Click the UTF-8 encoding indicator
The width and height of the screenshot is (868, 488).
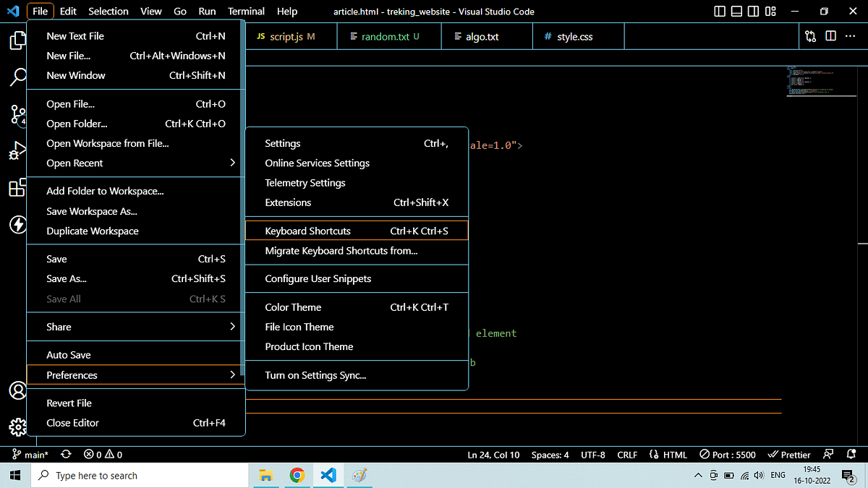point(593,454)
